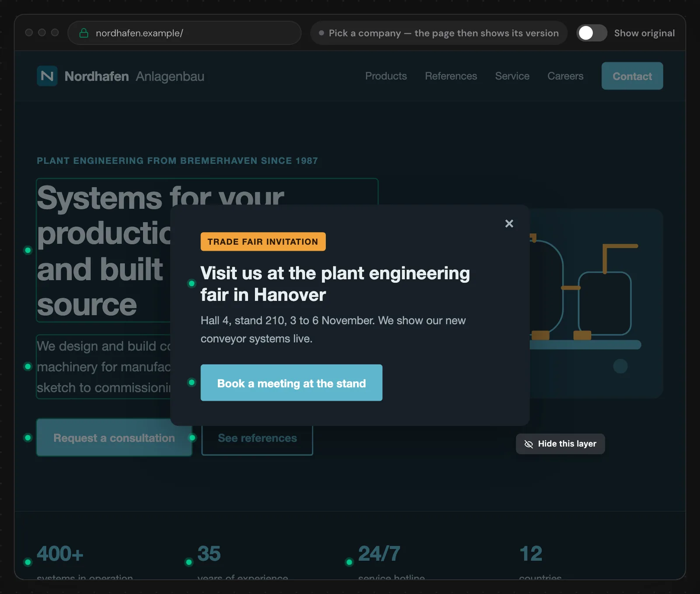This screenshot has height=594, width=700.
Task: Toggle the Show original switch
Action: tap(591, 33)
